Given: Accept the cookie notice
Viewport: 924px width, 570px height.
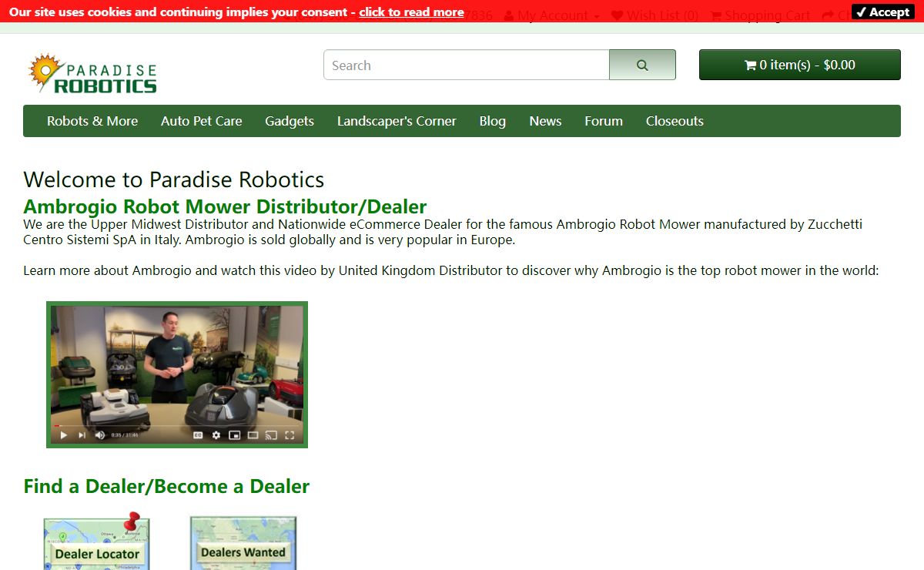Looking at the screenshot, I should (882, 12).
